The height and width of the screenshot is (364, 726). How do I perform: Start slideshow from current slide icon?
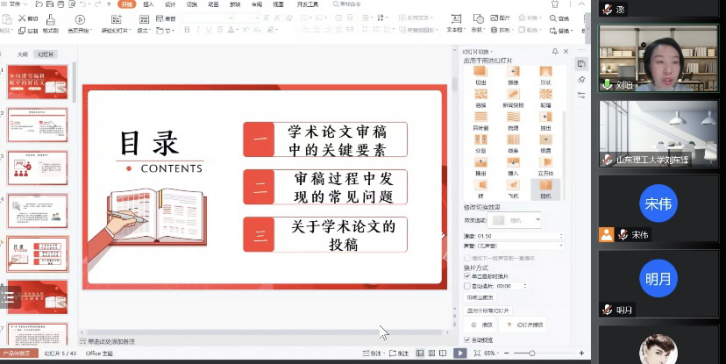(80, 23)
